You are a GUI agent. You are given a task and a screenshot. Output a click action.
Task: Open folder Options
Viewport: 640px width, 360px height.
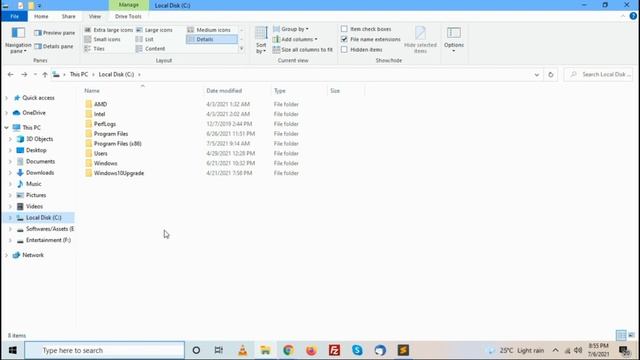pos(454,40)
